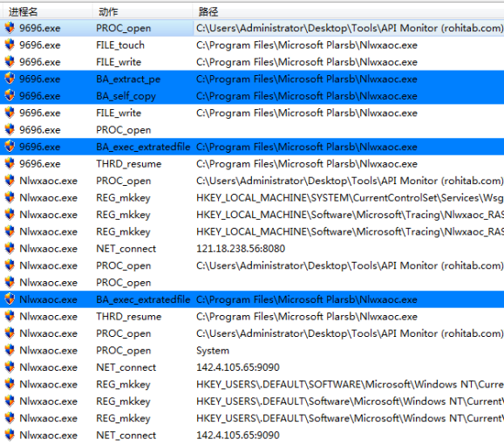Click REG_mkkey cell of CurrentControlSet\Services row
Viewport: 504px width, 446px height.
pyautogui.click(x=123, y=198)
